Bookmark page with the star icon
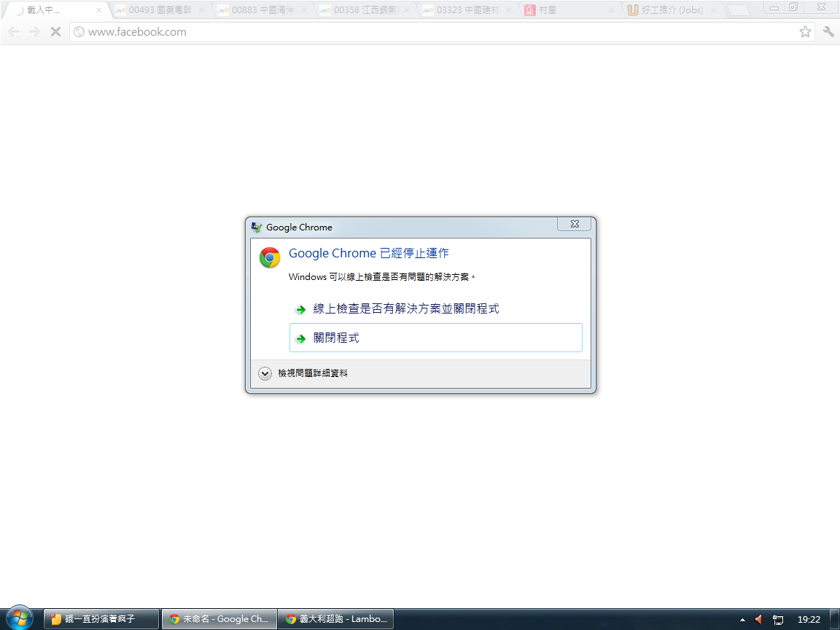Screen dimensions: 840x630 pos(805,31)
